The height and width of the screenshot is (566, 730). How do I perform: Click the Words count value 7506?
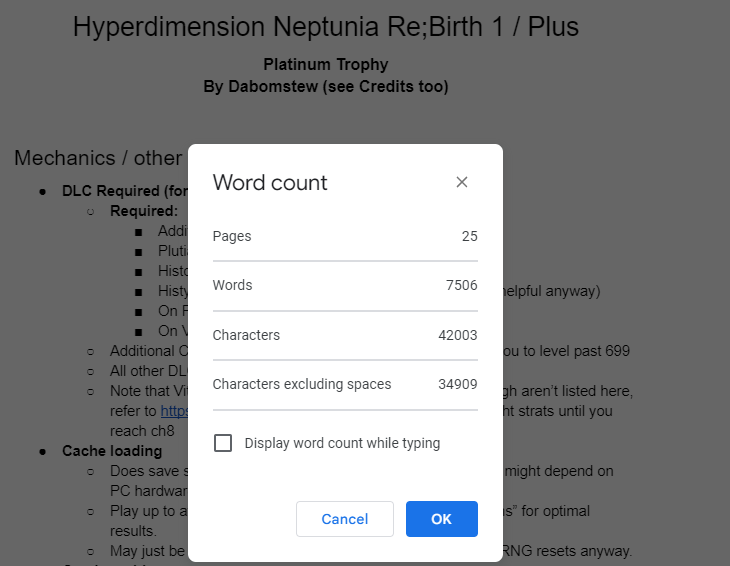(x=461, y=285)
